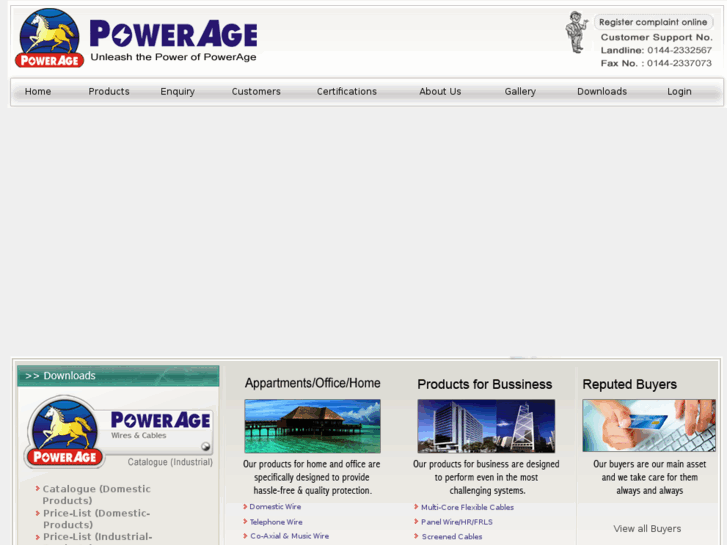The height and width of the screenshot is (545, 727).
Task: Click the red arrow bullet beside Catalogue (Domestic Products)
Action: (38, 488)
